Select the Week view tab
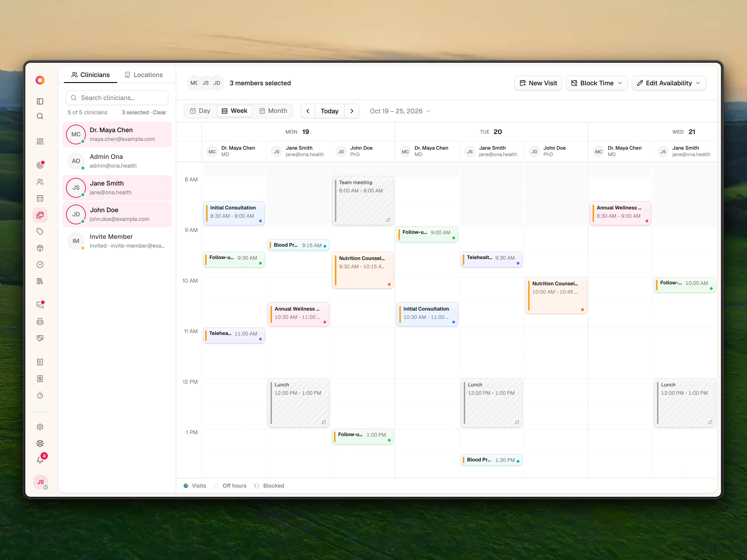The image size is (747, 560). pos(235,111)
